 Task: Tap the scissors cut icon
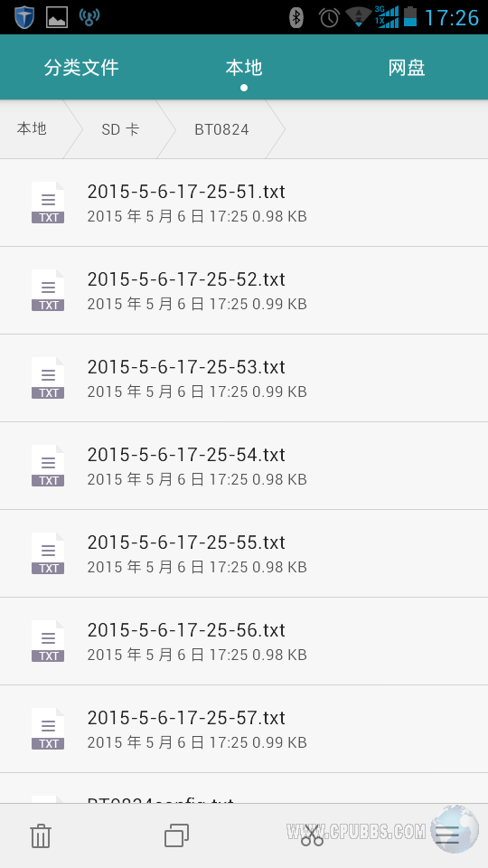[x=312, y=835]
